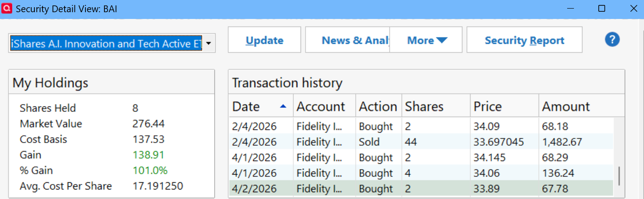Select the Sold 44 shares transaction row
The image size is (644, 199).
click(420, 142)
